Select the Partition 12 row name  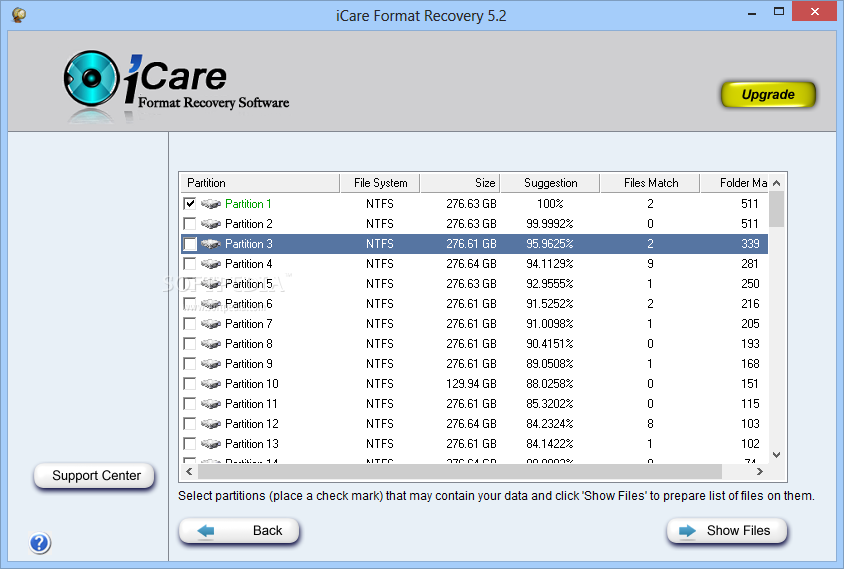(251, 424)
